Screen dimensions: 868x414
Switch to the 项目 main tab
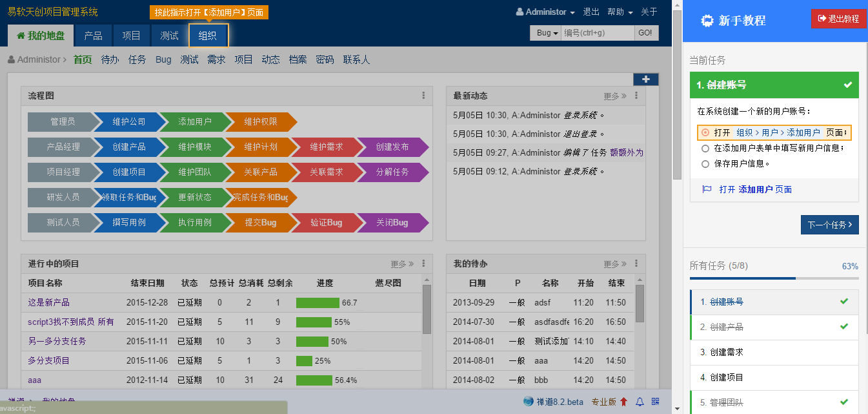(x=131, y=36)
